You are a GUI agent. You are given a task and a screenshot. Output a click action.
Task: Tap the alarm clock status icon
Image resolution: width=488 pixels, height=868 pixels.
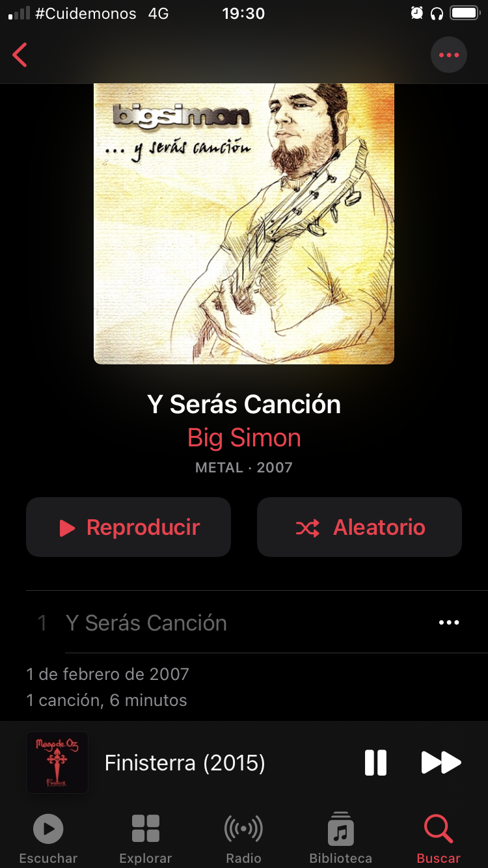point(417,13)
